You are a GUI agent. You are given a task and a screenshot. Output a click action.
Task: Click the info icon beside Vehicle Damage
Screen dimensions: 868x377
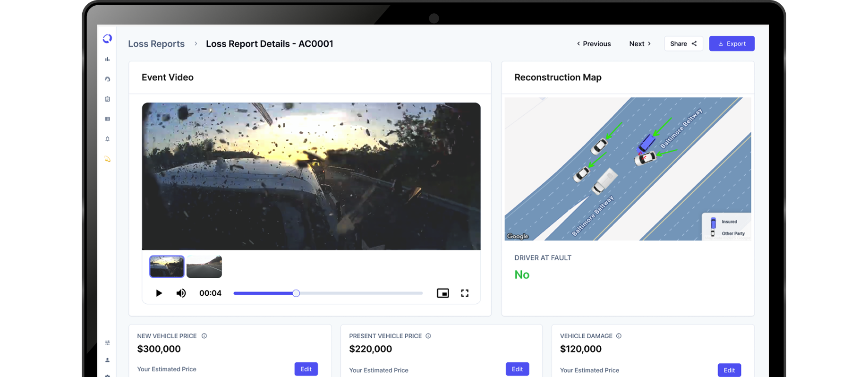tap(619, 336)
